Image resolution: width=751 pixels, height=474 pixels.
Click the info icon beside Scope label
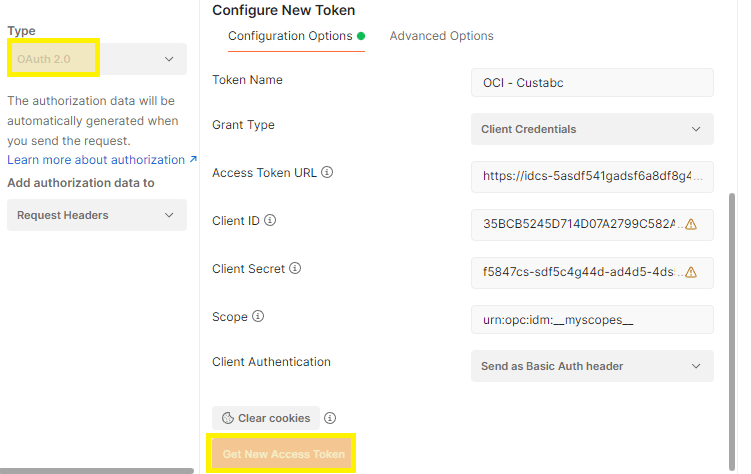[258, 316]
